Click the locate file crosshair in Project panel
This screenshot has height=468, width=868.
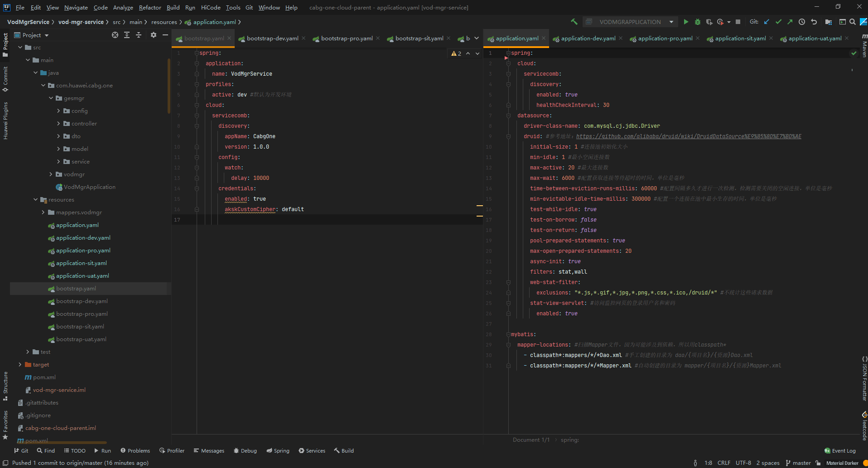pyautogui.click(x=115, y=35)
